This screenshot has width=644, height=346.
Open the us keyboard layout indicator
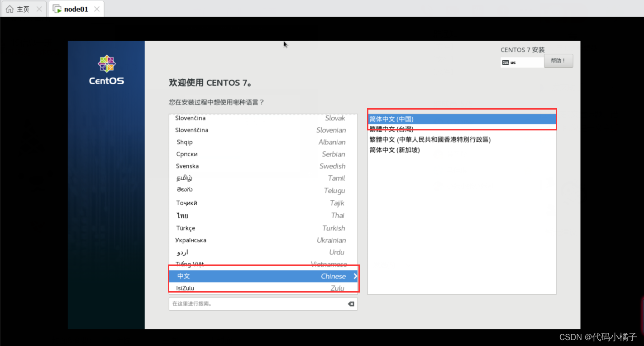pyautogui.click(x=522, y=62)
